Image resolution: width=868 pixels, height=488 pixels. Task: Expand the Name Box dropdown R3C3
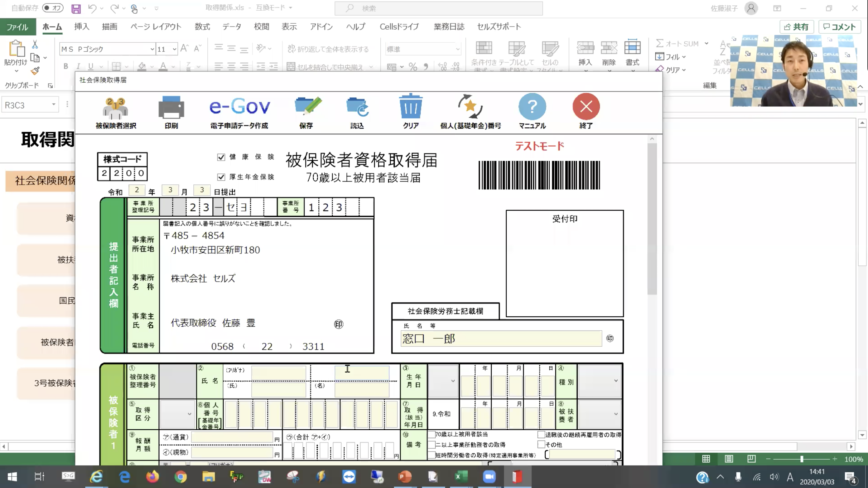[54, 105]
